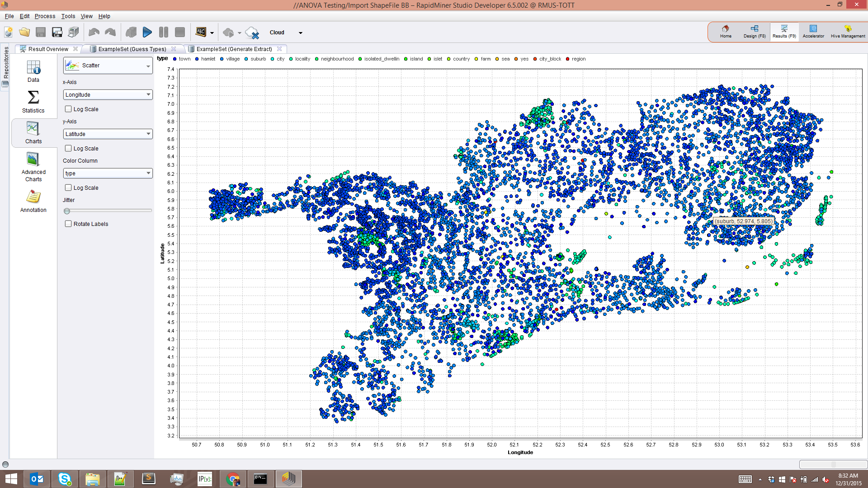Open the File menu
This screenshot has width=868, height=488.
tap(9, 16)
